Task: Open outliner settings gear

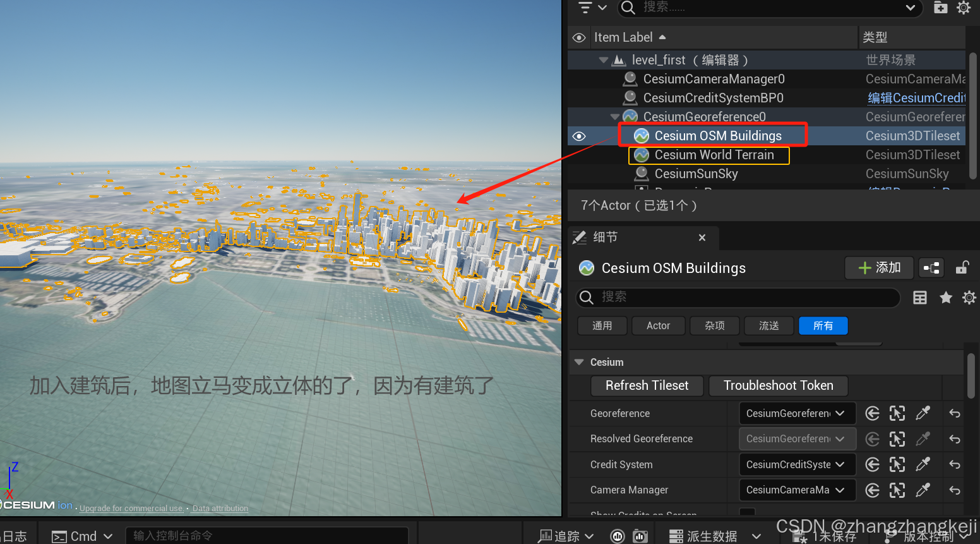Action: (964, 8)
